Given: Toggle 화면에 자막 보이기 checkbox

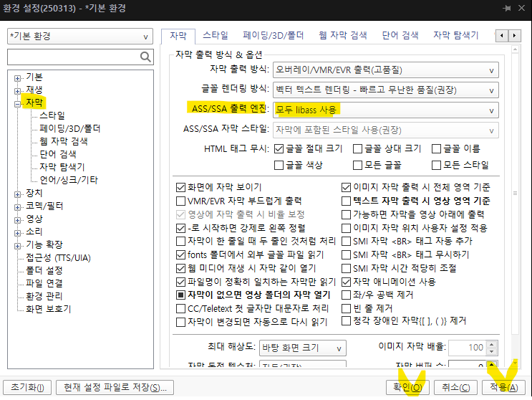Looking at the screenshot, I should click(x=180, y=187).
